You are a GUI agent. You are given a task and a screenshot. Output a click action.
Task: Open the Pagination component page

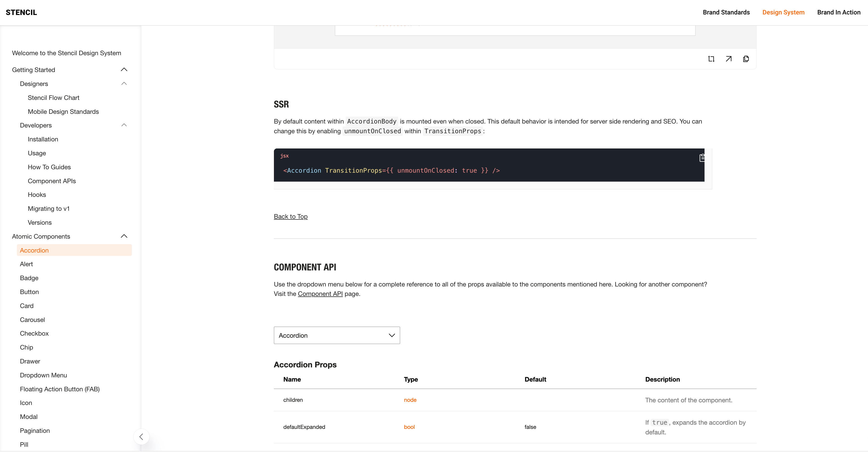[35, 431]
